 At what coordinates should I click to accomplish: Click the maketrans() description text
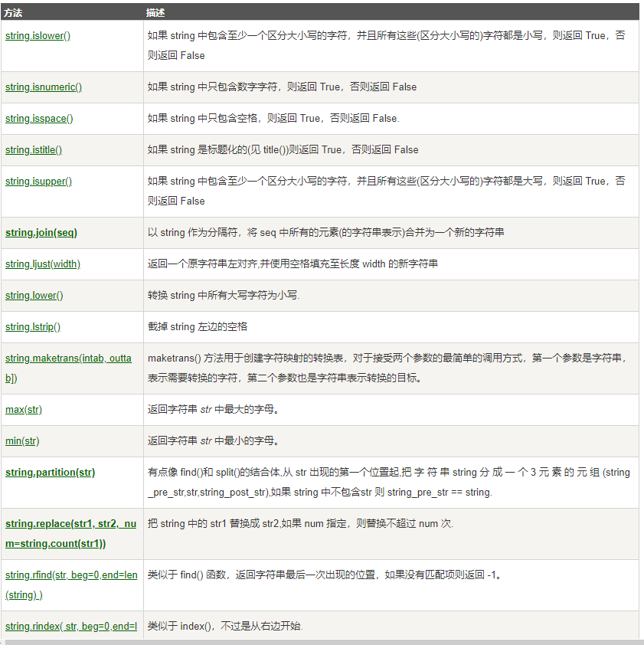click(387, 368)
